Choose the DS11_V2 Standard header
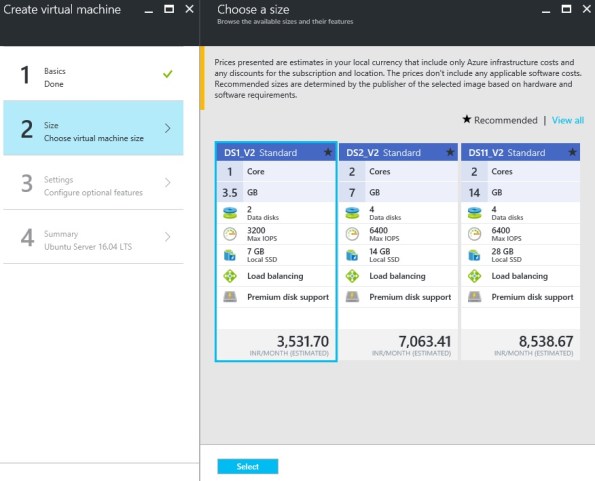 (520, 152)
